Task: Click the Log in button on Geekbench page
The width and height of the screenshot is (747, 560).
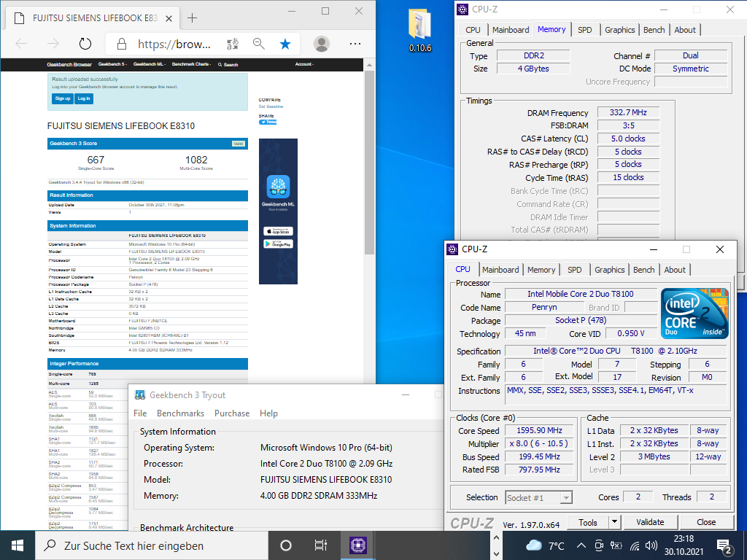Action: click(84, 98)
